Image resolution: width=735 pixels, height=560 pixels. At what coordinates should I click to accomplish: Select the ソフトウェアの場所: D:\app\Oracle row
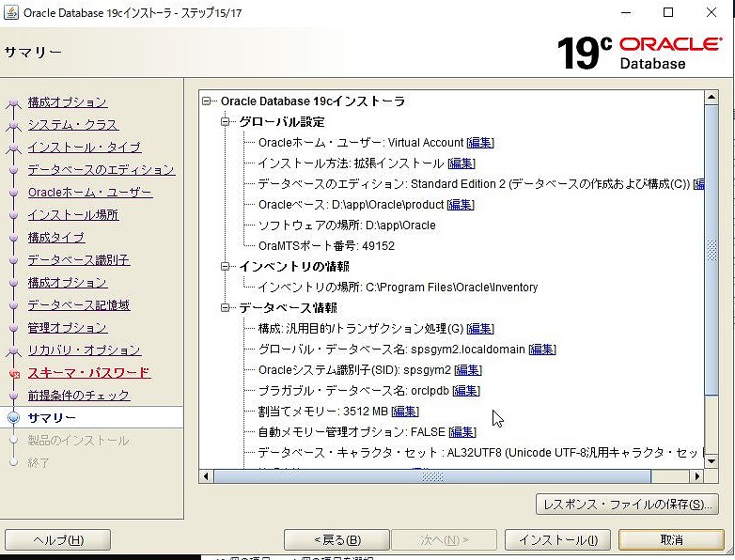point(347,226)
